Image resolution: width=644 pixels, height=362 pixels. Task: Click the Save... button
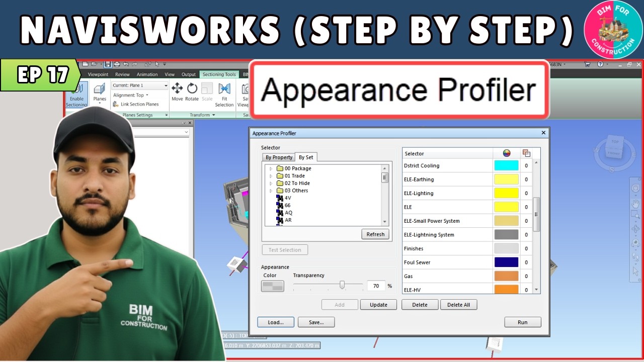316,322
